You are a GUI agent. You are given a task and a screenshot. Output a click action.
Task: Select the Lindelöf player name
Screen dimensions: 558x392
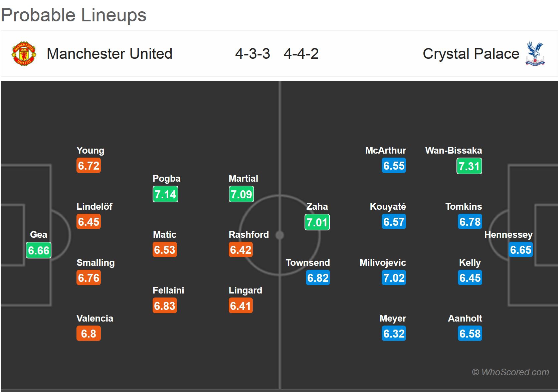[x=95, y=206]
